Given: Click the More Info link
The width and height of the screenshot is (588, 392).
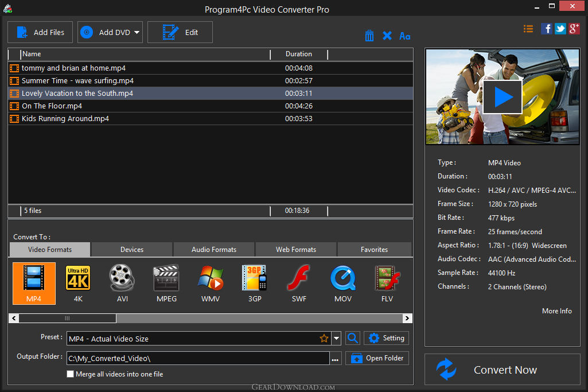Looking at the screenshot, I should tap(557, 311).
